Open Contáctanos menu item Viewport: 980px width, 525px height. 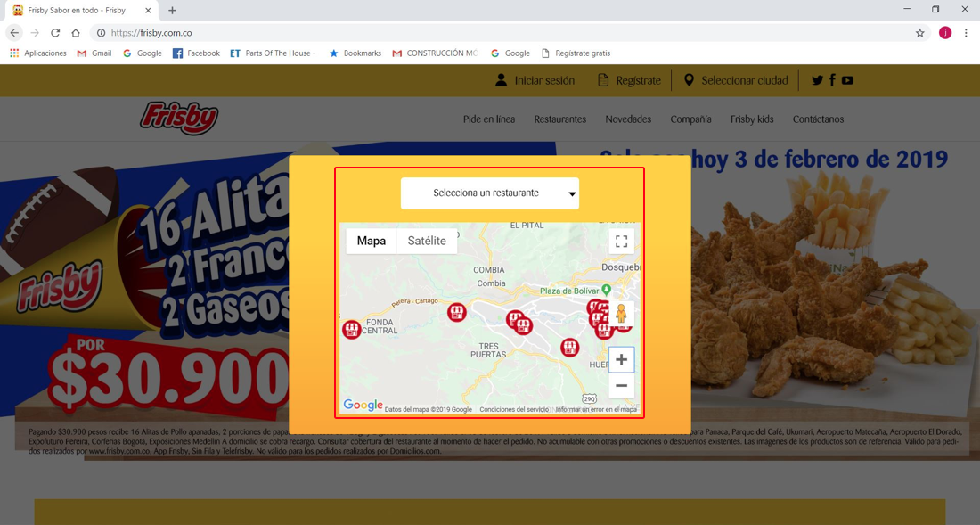[x=818, y=119]
